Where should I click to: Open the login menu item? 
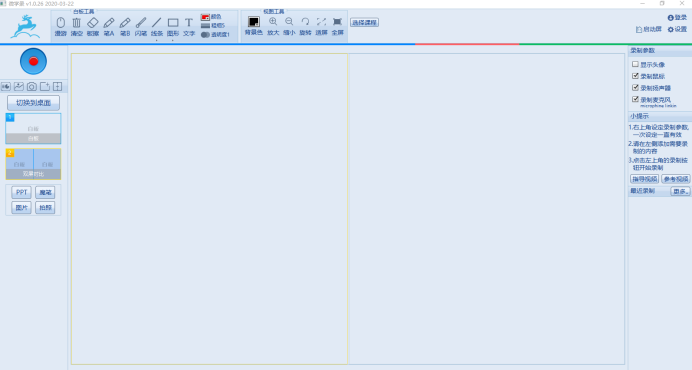(677, 18)
